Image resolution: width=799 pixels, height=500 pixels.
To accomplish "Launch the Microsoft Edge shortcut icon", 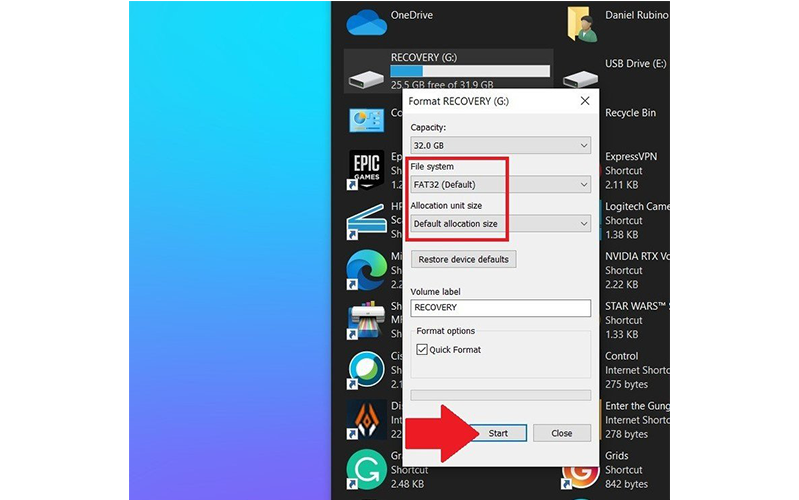I will pyautogui.click(x=366, y=270).
